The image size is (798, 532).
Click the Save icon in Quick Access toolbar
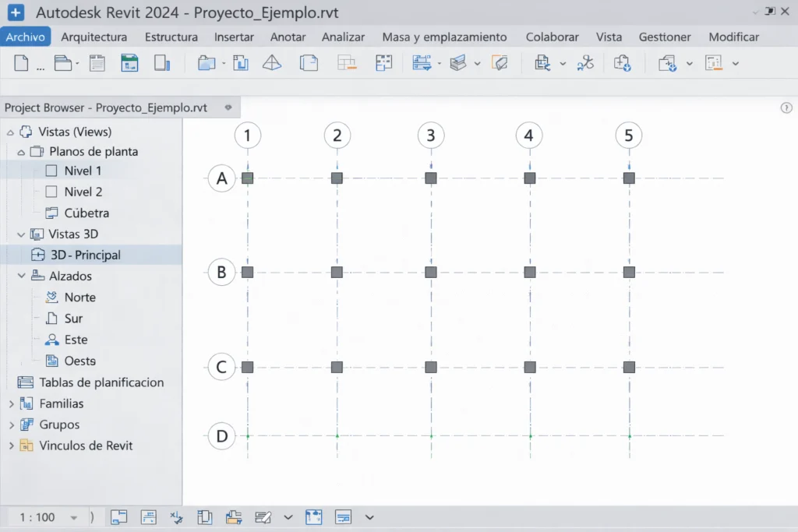(x=129, y=63)
